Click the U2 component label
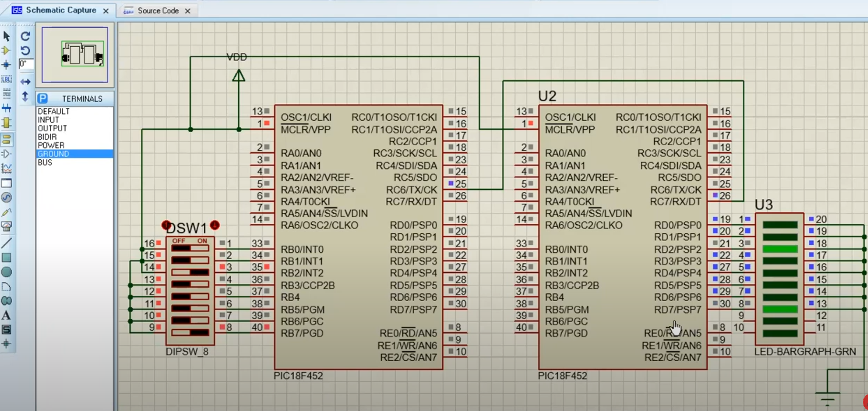The image size is (868, 411). 547,96
